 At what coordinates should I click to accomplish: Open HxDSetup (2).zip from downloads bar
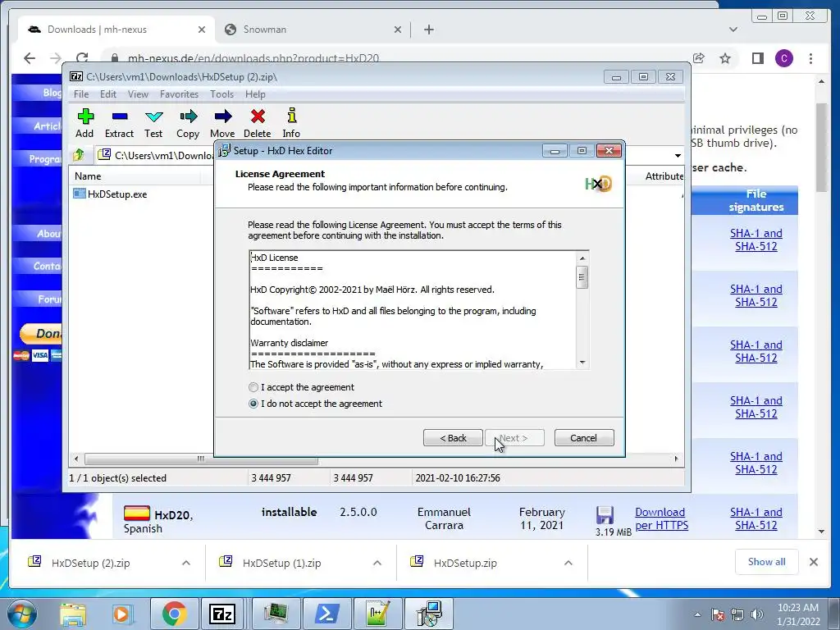tap(90, 563)
